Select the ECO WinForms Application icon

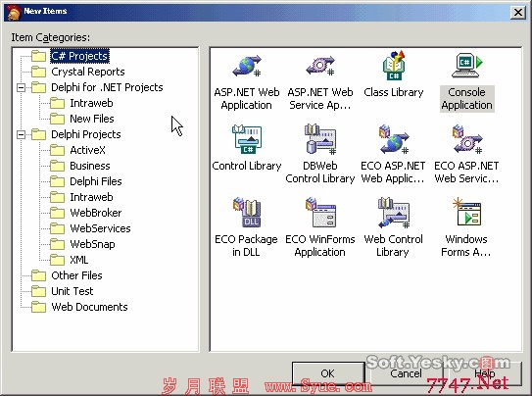320,213
